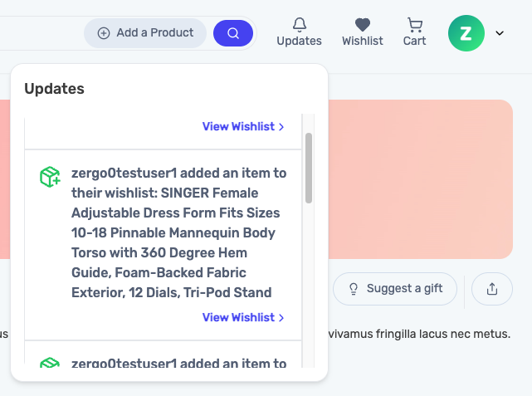Viewport: 532px width, 396px height.
Task: Select the Updates label in header
Action: [300, 41]
